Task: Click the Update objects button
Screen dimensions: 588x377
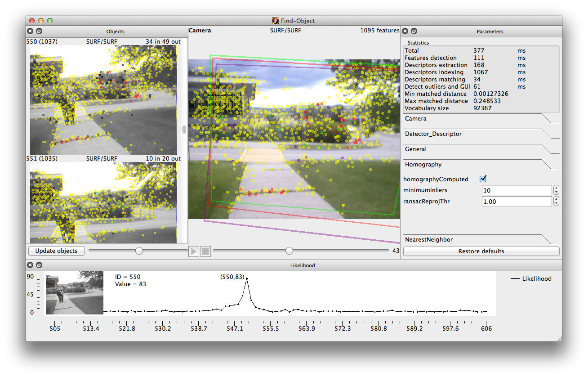Action: (56, 251)
